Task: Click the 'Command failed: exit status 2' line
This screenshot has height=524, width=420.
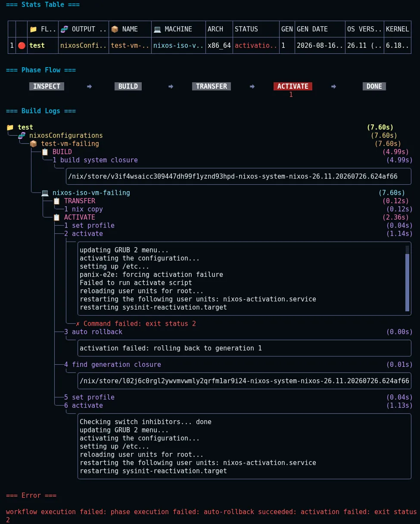Action: (x=140, y=324)
